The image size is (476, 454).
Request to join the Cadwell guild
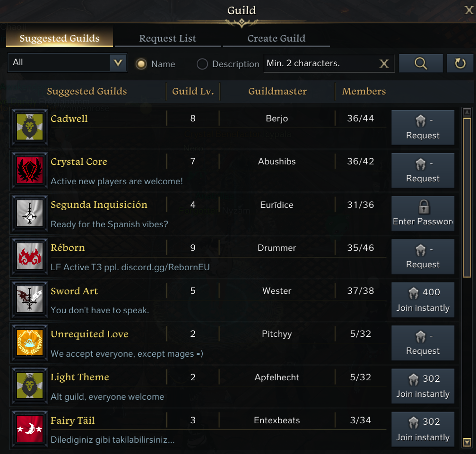pyautogui.click(x=423, y=128)
